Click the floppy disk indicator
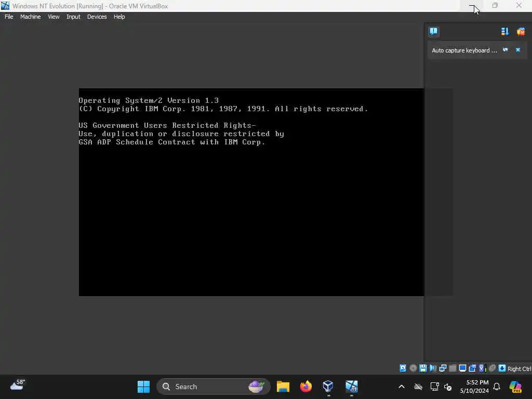The width and height of the screenshot is (532, 399). 423,368
